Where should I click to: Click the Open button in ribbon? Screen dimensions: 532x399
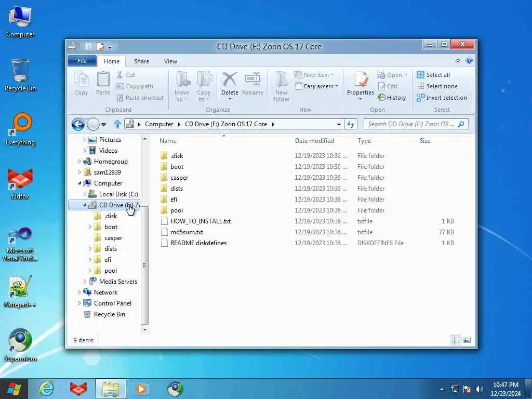[392, 75]
